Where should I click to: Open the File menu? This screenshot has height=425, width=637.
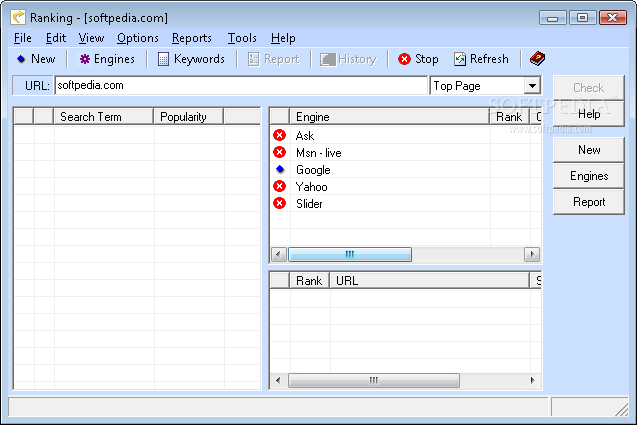pyautogui.click(x=23, y=38)
